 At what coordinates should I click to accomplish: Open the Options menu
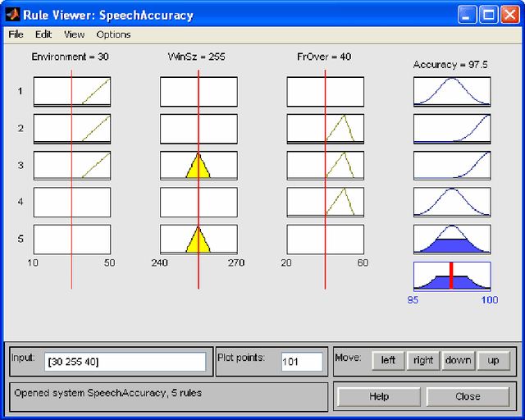pyautogui.click(x=113, y=34)
